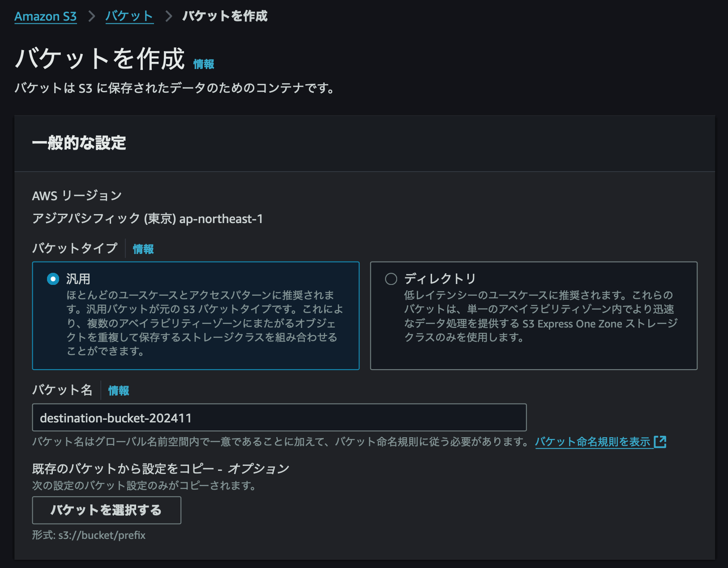The height and width of the screenshot is (568, 728).
Task: Click the 情報 info link next to バケットを作成 heading
Action: tap(203, 64)
